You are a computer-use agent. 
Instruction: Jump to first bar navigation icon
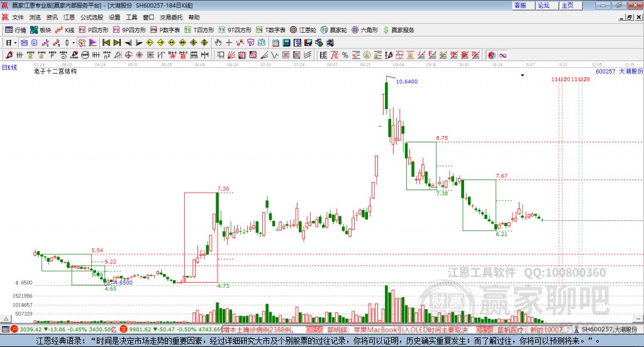pyautogui.click(x=106, y=43)
